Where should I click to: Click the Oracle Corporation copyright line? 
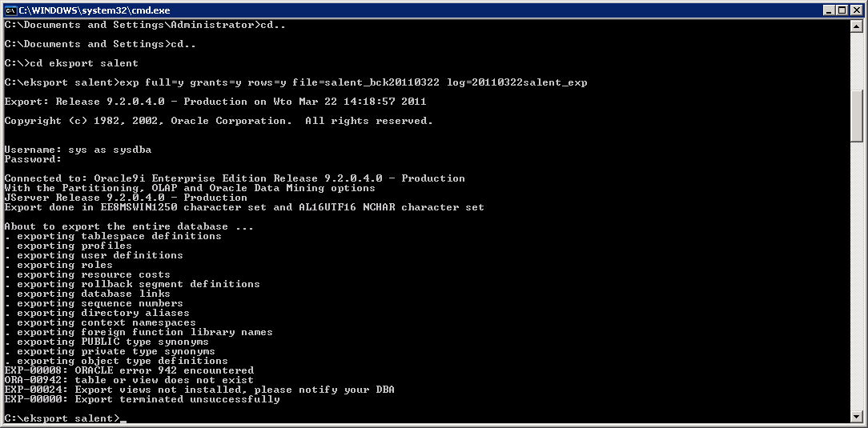[218, 121]
